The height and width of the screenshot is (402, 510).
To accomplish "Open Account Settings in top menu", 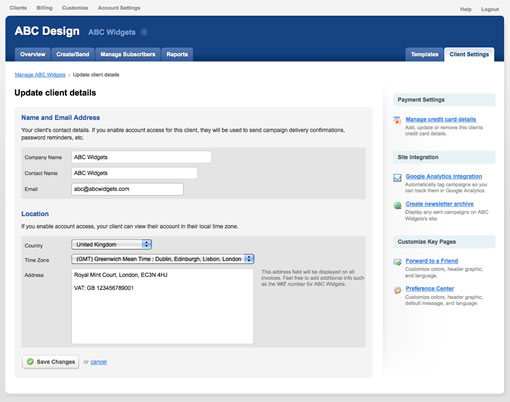I will pos(119,8).
